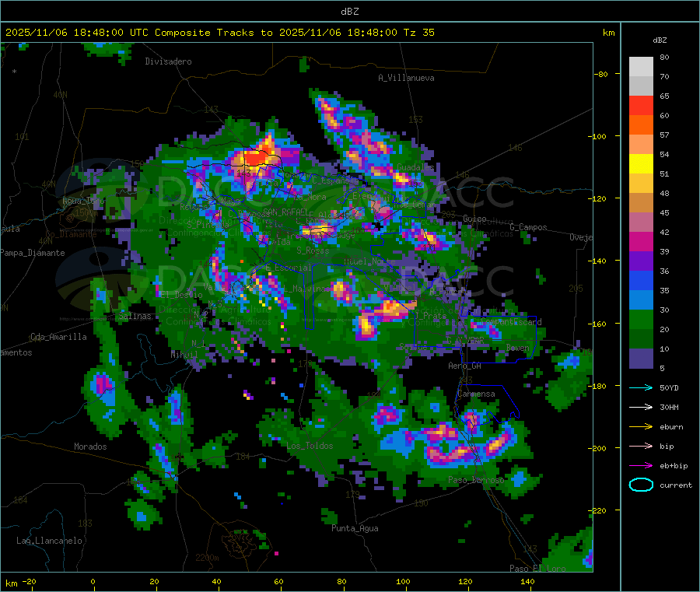Click the Paso_Barroso place label

476,480
